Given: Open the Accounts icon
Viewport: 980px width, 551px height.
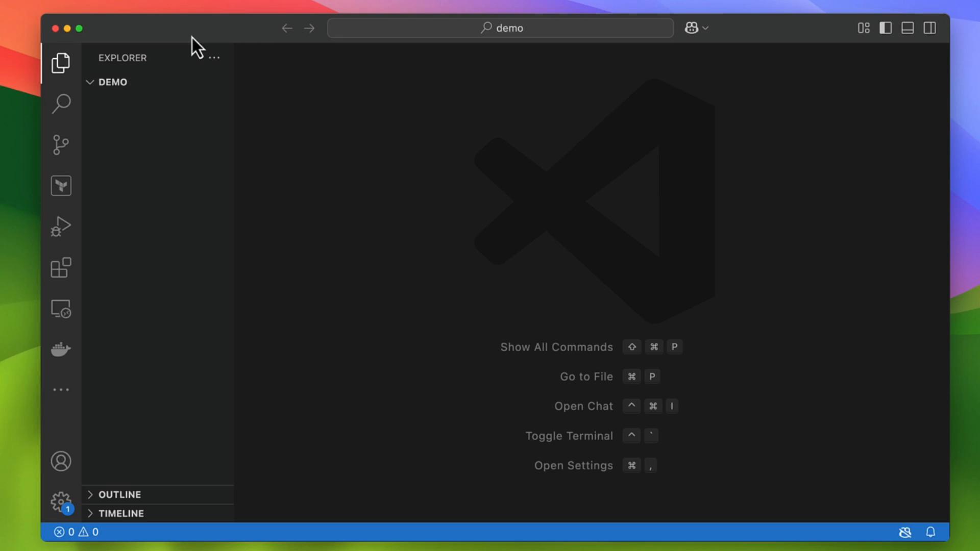Looking at the screenshot, I should [x=61, y=461].
